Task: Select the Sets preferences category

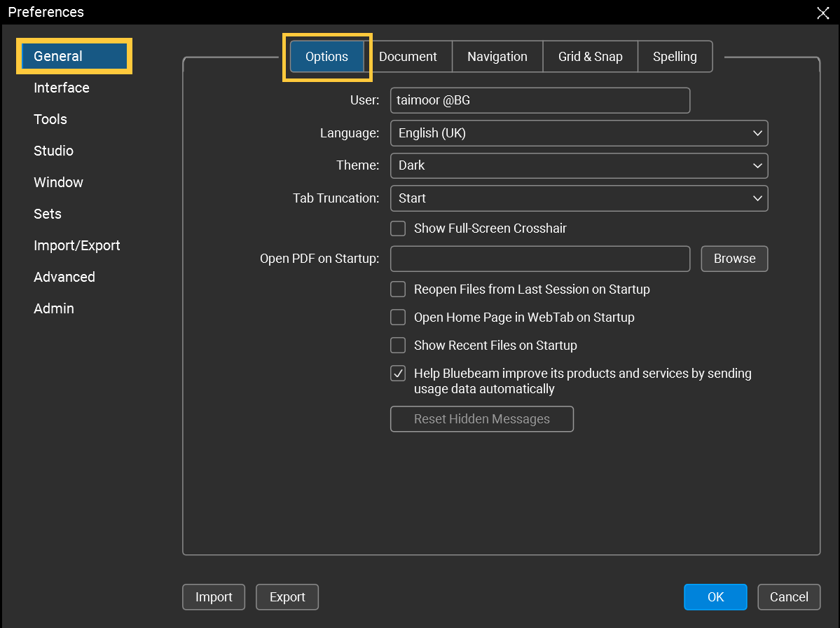Action: tap(47, 214)
